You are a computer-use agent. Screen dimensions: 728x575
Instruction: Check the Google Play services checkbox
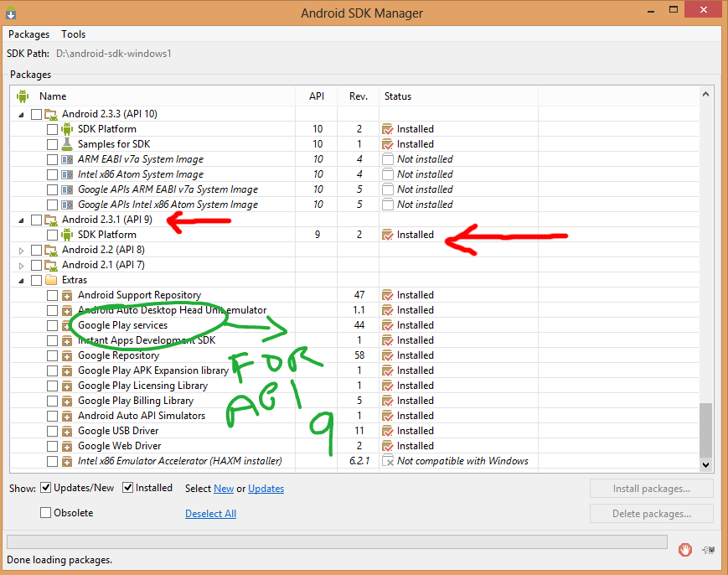click(x=52, y=325)
